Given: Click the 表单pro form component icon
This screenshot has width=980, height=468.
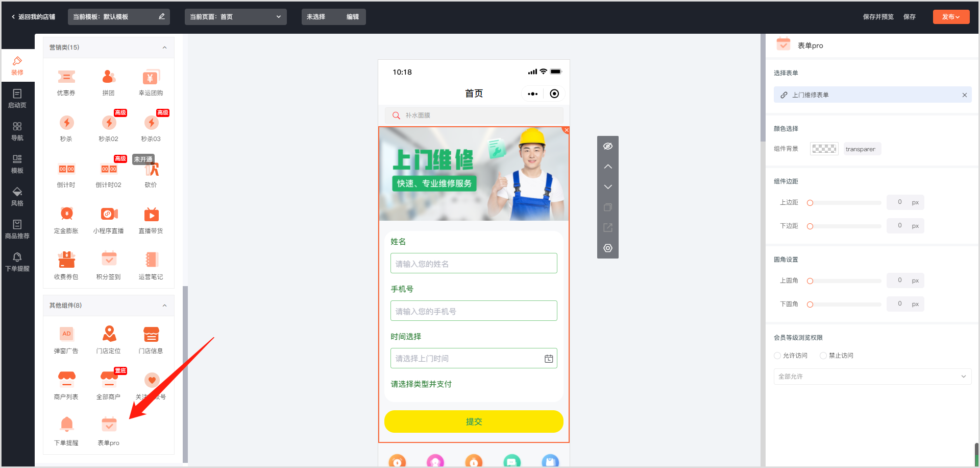Looking at the screenshot, I should [x=109, y=425].
